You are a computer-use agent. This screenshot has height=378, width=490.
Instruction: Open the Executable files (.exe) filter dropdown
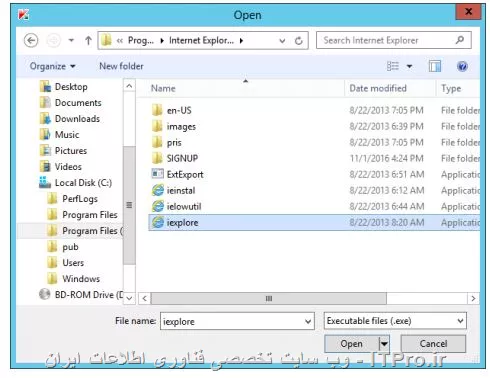tap(395, 321)
